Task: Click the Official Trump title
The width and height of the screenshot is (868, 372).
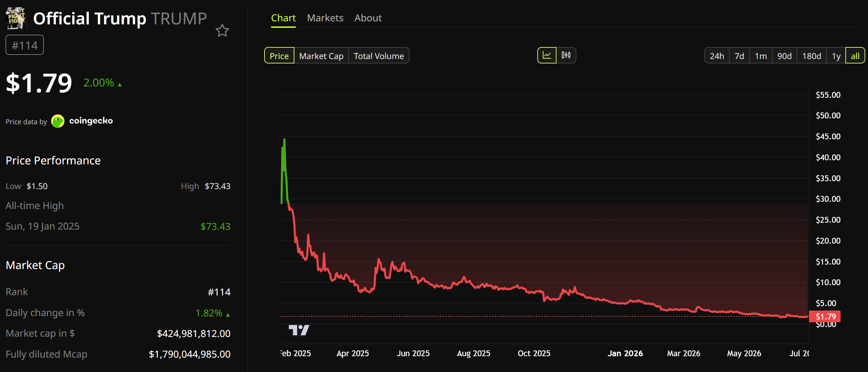Action: tap(90, 19)
